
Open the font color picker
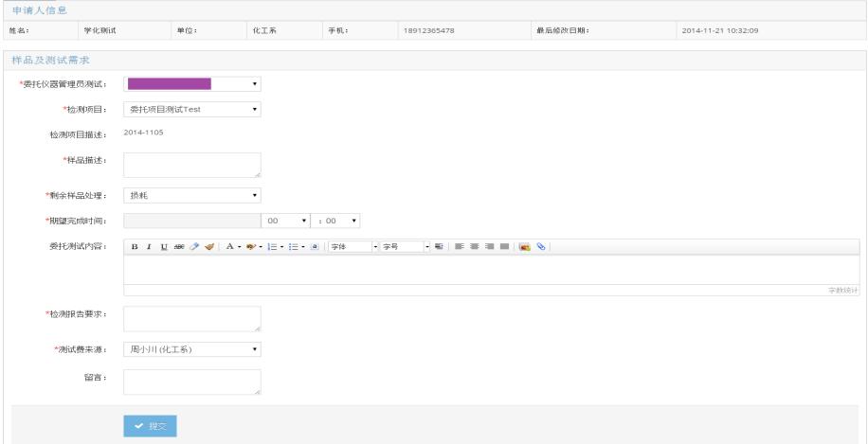click(x=230, y=247)
